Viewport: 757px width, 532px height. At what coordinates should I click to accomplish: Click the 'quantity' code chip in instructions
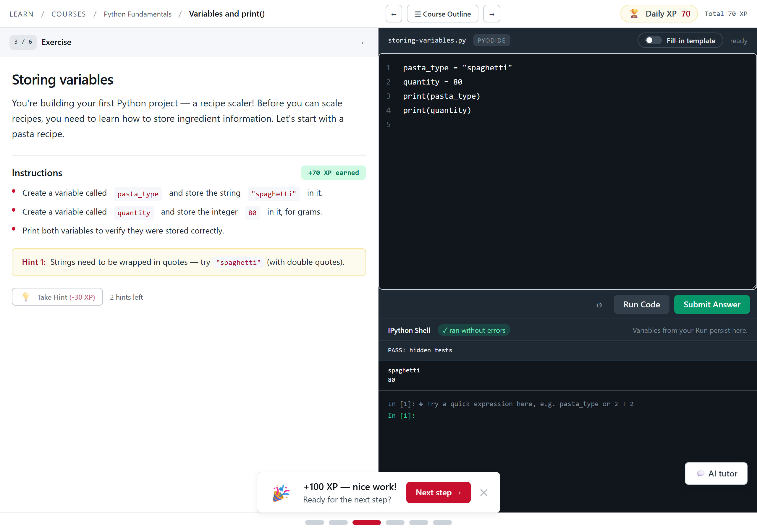(134, 212)
